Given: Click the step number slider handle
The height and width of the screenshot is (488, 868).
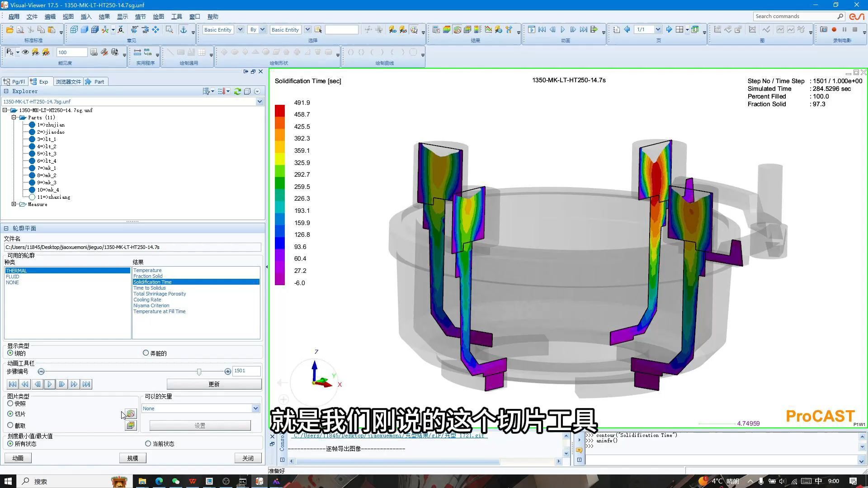Looking at the screenshot, I should [199, 371].
